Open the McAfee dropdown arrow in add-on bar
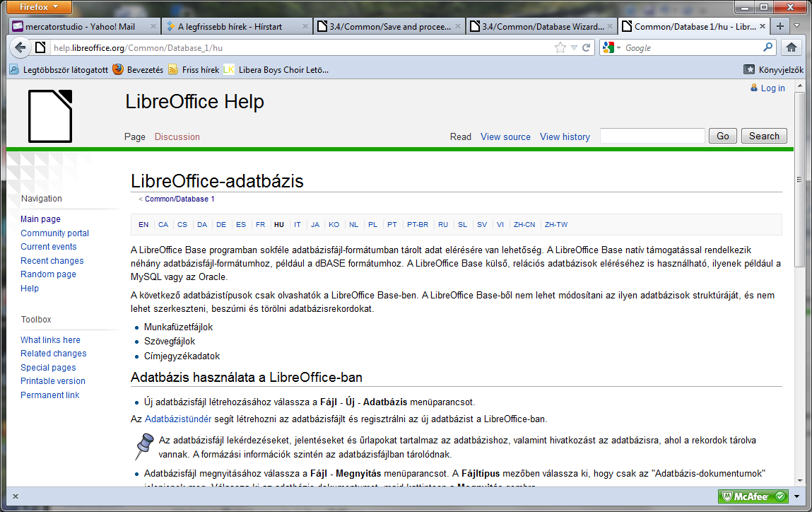 click(x=796, y=496)
